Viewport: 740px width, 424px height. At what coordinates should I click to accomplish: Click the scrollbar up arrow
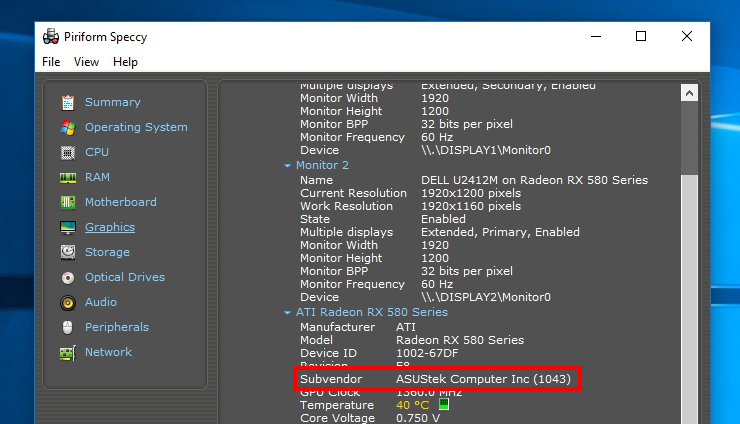click(x=689, y=93)
